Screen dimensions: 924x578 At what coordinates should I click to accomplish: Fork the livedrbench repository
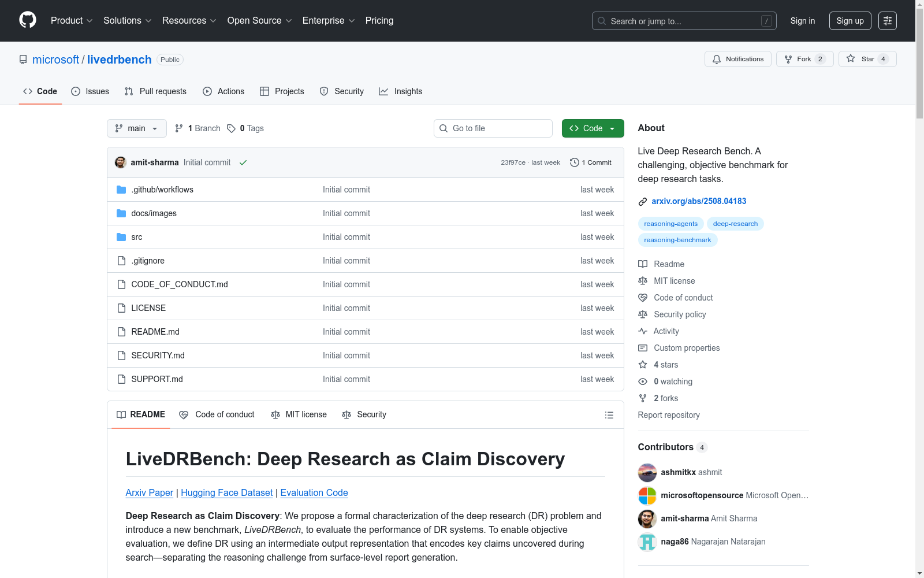coord(805,59)
